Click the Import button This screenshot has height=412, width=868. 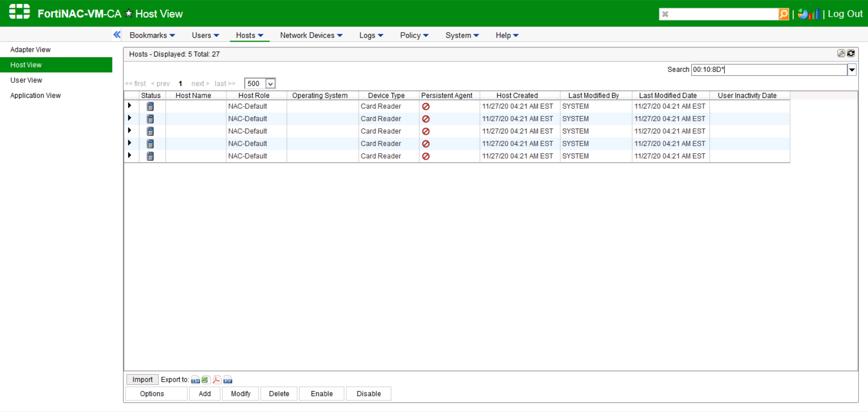142,380
